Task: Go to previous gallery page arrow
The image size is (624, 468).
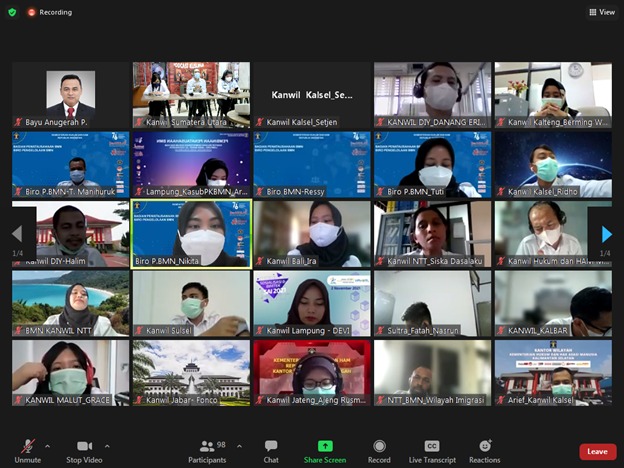Action: tap(17, 233)
